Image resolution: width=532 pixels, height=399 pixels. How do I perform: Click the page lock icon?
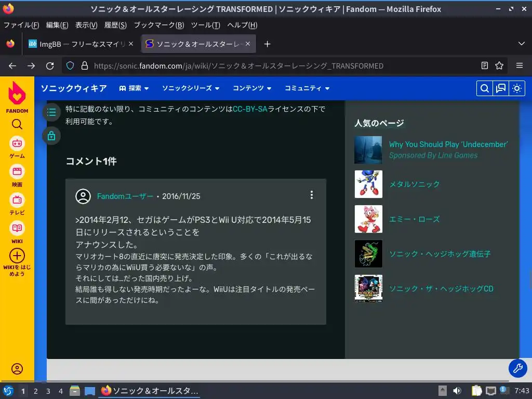51,136
